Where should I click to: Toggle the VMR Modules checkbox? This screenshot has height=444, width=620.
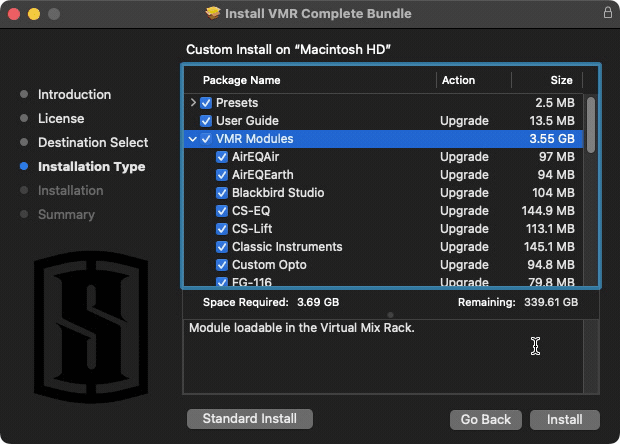[206, 139]
